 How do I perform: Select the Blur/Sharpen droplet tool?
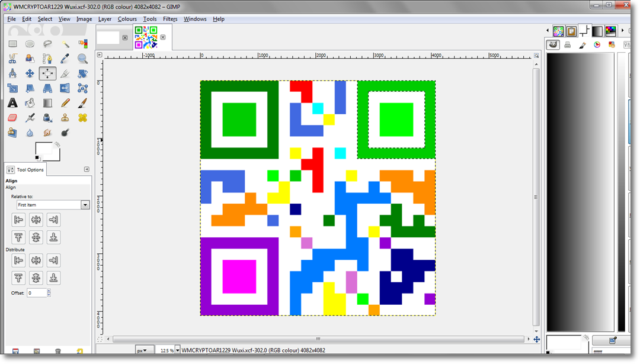point(30,133)
